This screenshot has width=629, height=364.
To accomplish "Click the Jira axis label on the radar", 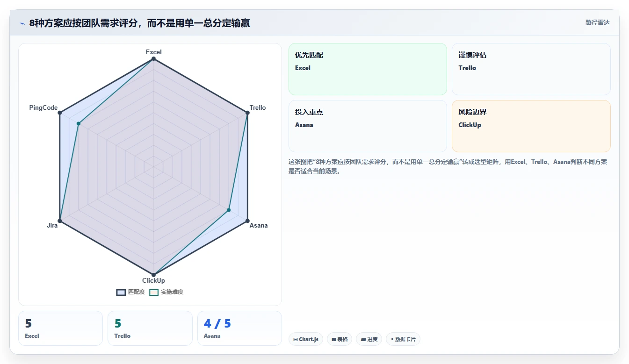I will click(x=52, y=225).
